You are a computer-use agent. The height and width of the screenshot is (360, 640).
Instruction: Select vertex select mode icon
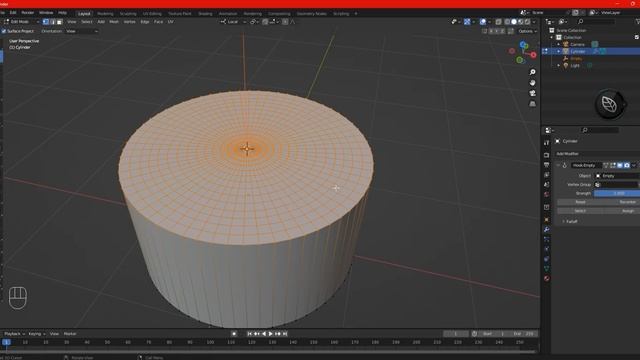pos(46,22)
